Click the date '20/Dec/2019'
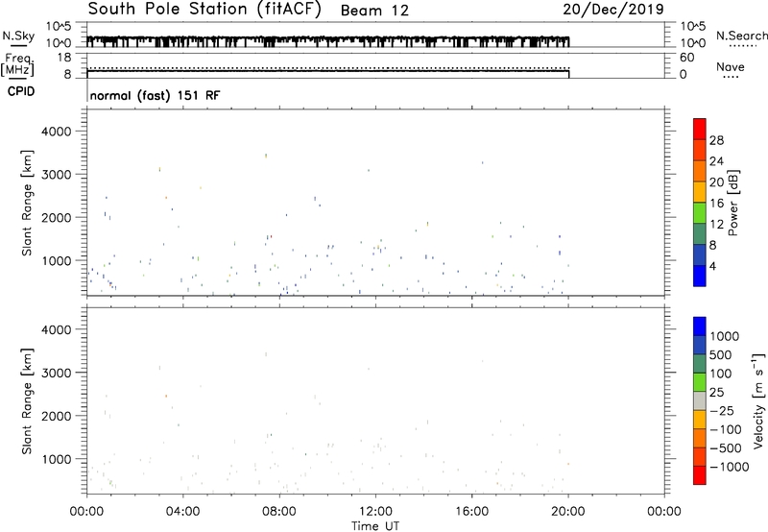Image resolution: width=768 pixels, height=532 pixels. click(x=613, y=10)
